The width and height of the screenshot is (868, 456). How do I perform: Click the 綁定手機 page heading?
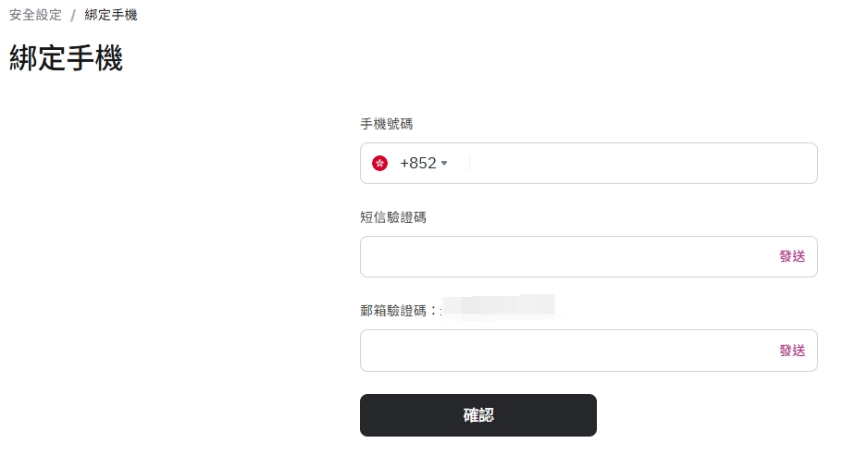click(66, 58)
